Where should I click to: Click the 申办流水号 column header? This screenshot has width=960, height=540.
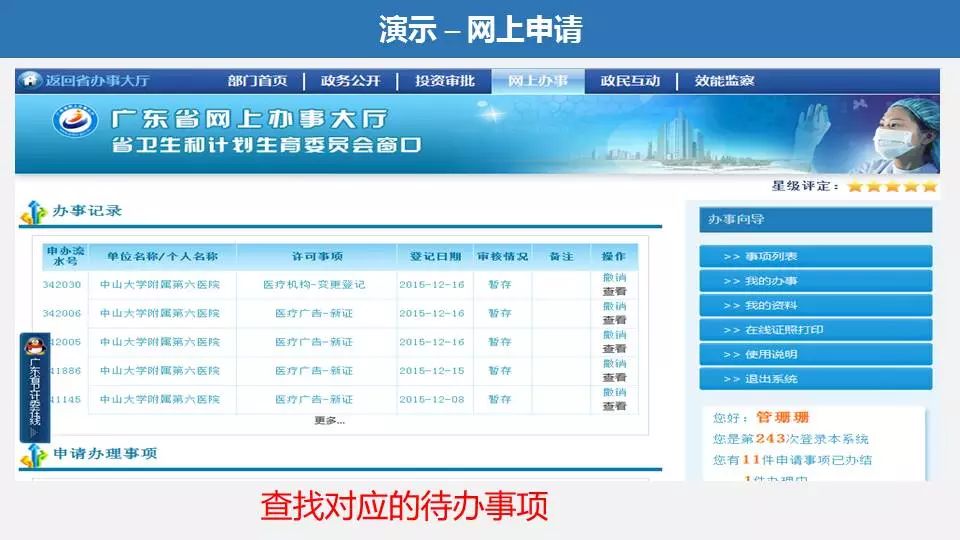[x=66, y=256]
